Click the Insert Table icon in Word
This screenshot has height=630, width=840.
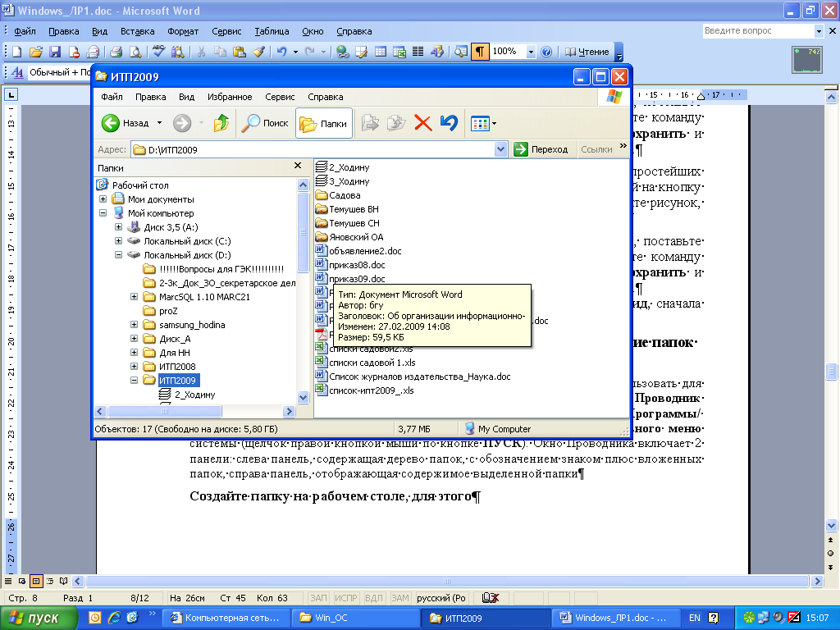(x=381, y=52)
